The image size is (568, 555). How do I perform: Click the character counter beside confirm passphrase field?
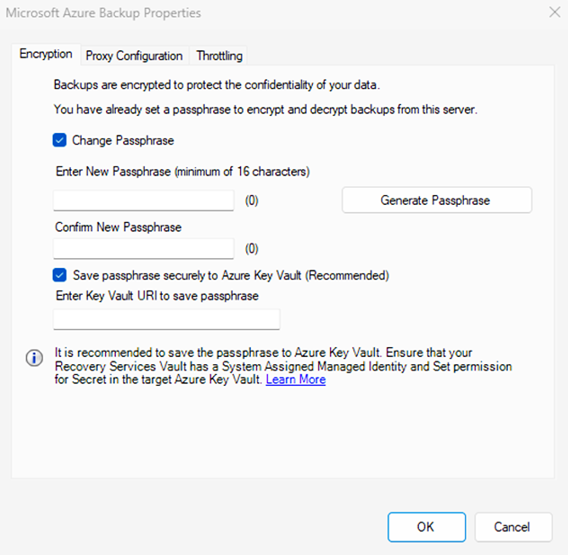[252, 249]
